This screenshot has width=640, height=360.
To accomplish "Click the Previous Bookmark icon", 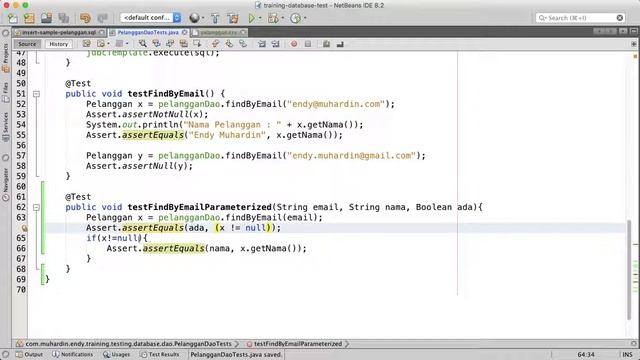I will [216, 44].
